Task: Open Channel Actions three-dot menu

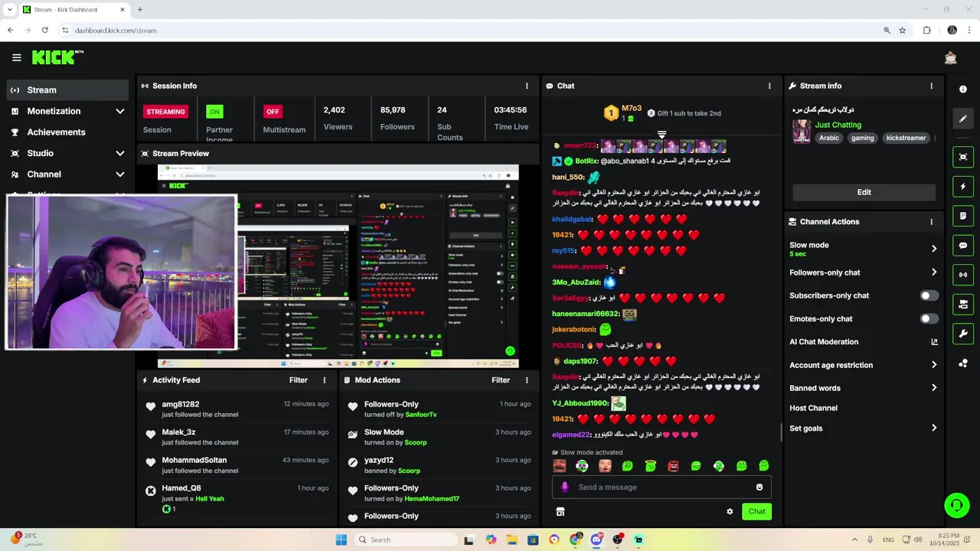Action: (931, 222)
